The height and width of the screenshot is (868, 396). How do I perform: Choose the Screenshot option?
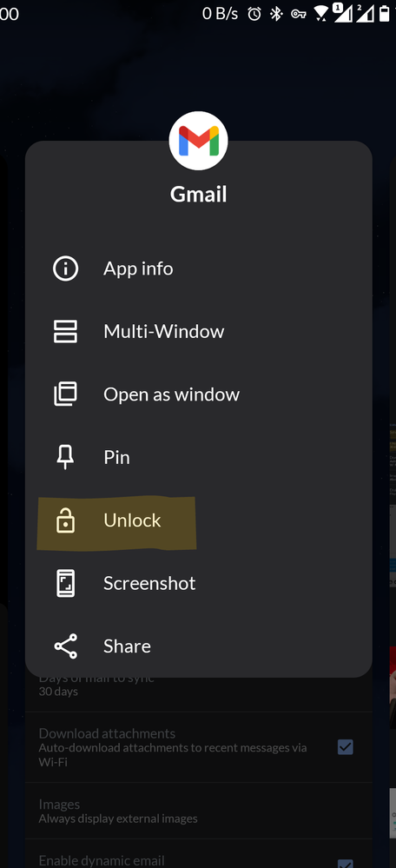coord(198,584)
